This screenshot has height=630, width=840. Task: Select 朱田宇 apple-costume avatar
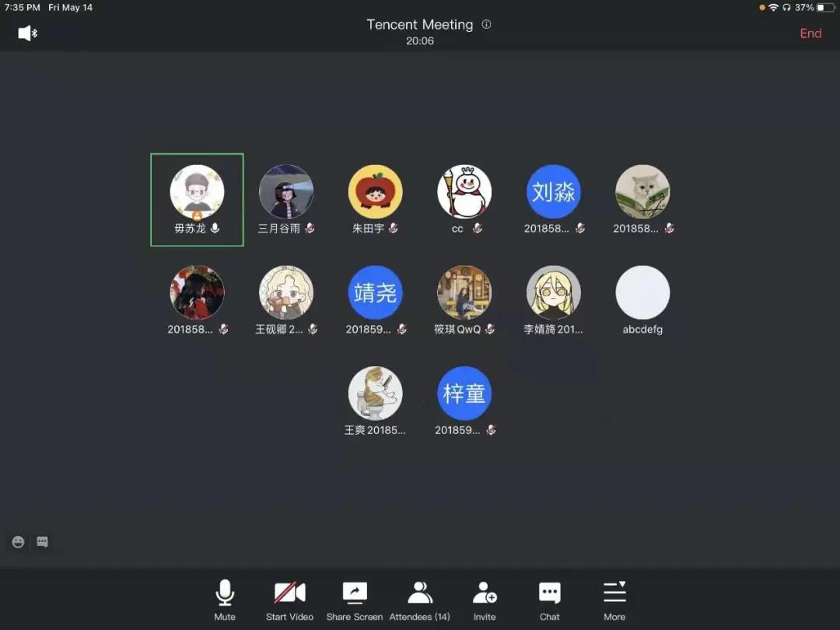pyautogui.click(x=376, y=192)
